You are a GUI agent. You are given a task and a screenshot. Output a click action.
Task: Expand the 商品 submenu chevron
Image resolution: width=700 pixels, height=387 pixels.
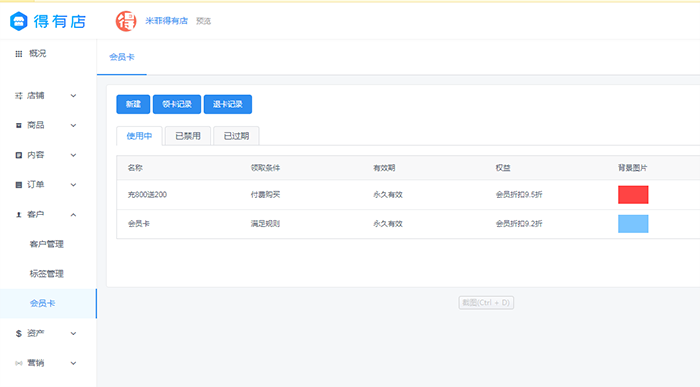tap(73, 125)
